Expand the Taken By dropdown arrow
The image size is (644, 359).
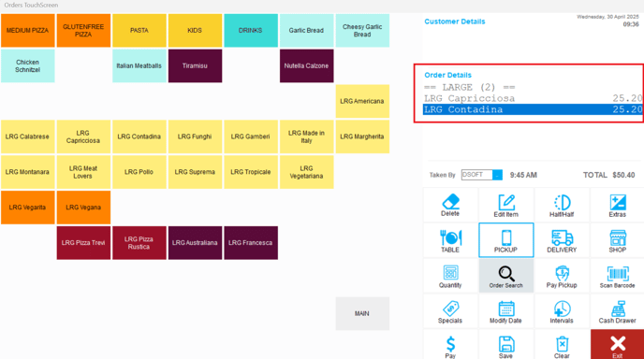point(497,175)
